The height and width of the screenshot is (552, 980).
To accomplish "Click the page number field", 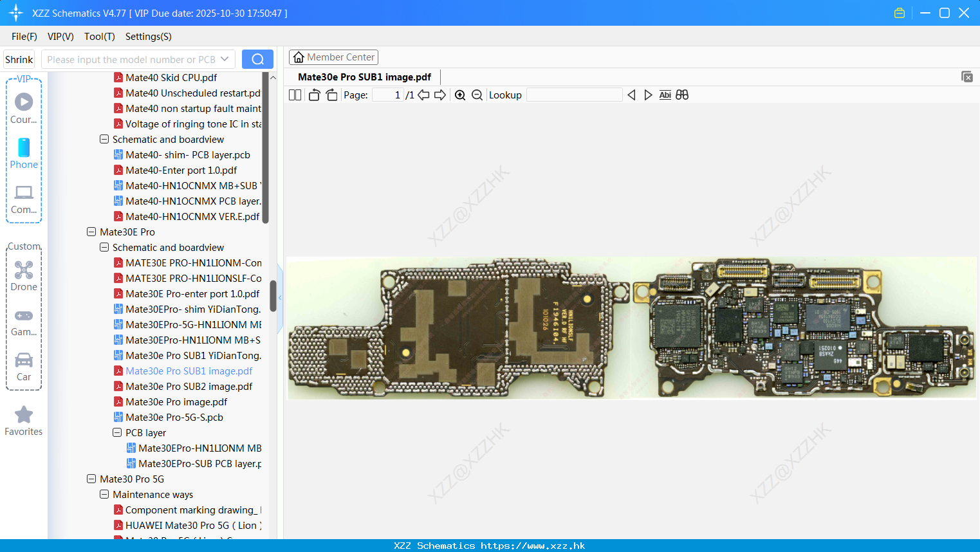I will click(388, 95).
